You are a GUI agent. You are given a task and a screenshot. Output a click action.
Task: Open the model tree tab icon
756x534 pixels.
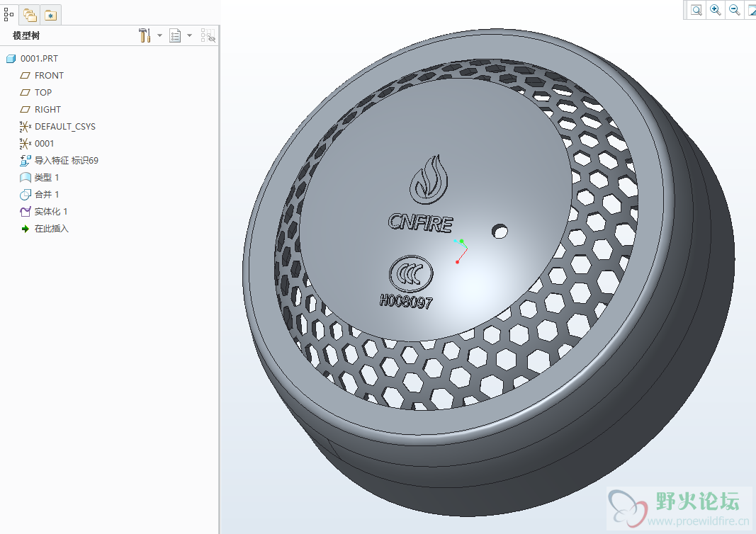click(x=9, y=15)
